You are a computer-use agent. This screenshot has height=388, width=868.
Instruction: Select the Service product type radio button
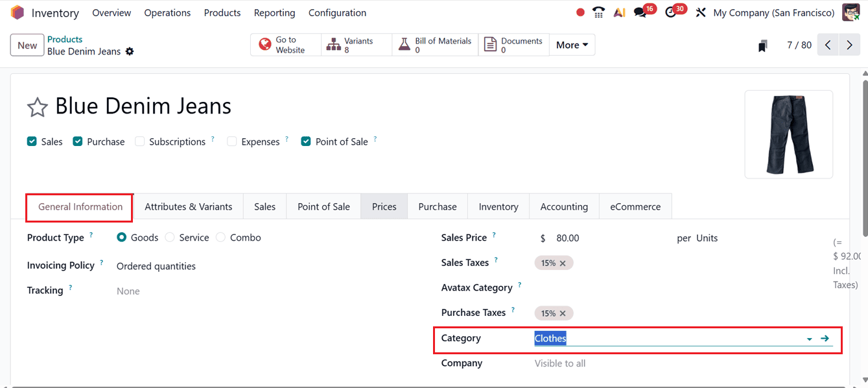[x=169, y=237]
